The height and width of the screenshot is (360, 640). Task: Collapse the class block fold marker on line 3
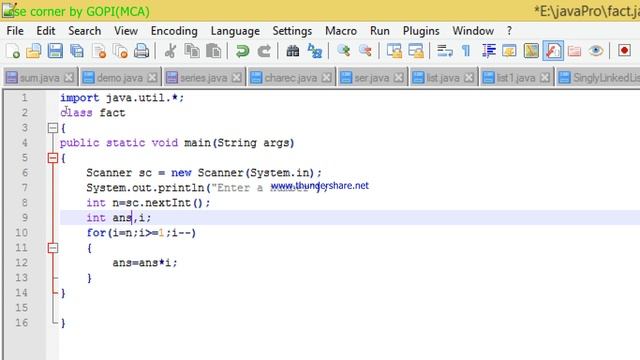[53, 128]
